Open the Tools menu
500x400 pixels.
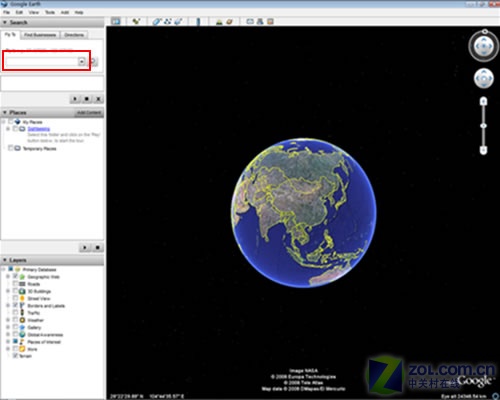pos(50,12)
